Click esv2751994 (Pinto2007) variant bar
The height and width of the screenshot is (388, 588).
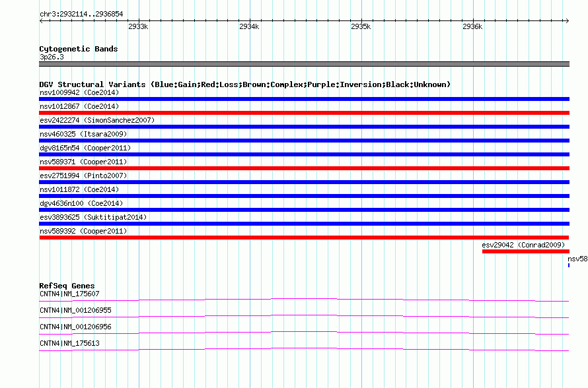[304, 182]
